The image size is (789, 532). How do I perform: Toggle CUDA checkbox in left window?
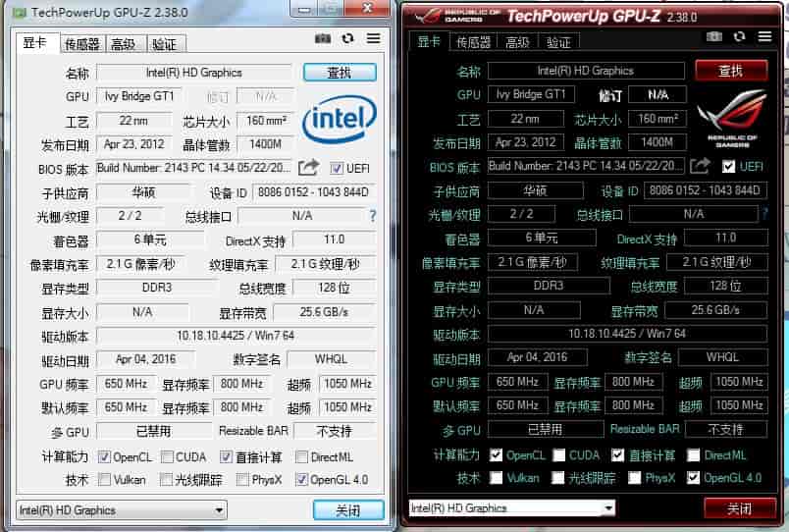(168, 457)
